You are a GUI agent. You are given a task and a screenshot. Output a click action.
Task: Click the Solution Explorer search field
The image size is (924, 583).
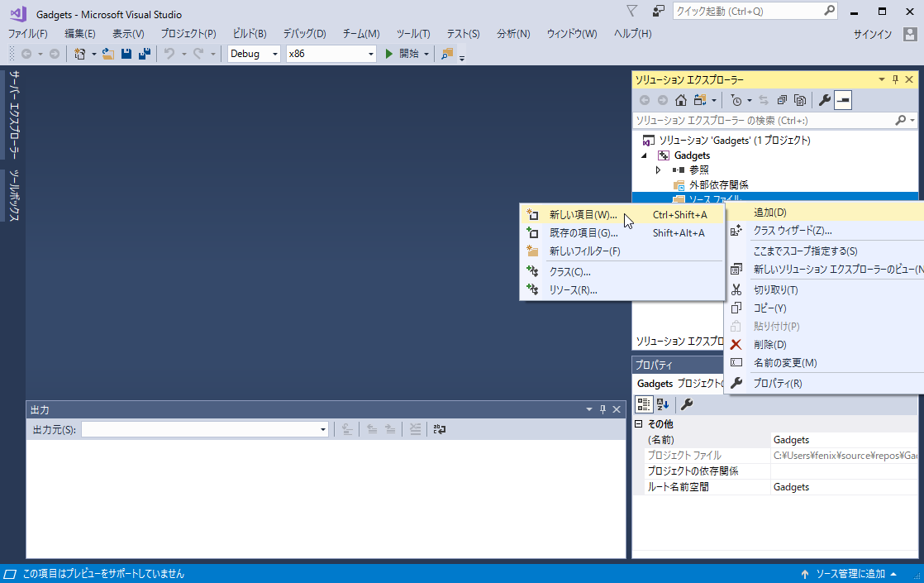(775, 120)
